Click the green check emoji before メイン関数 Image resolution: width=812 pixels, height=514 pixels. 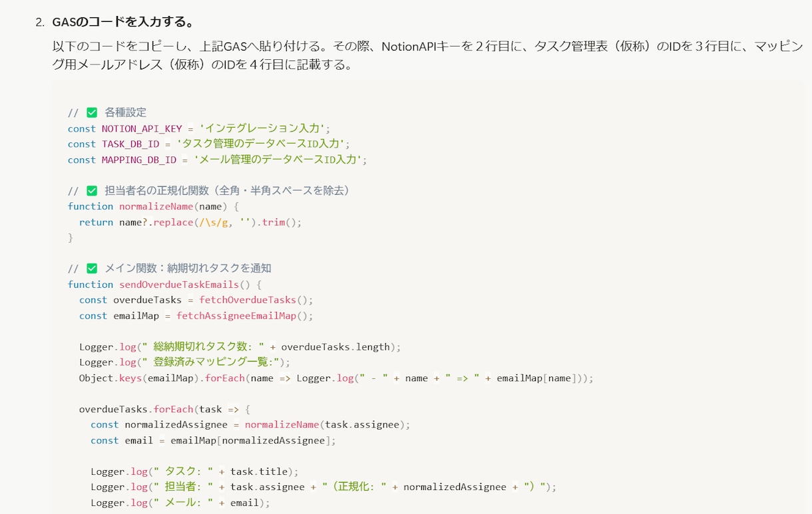[x=92, y=269]
